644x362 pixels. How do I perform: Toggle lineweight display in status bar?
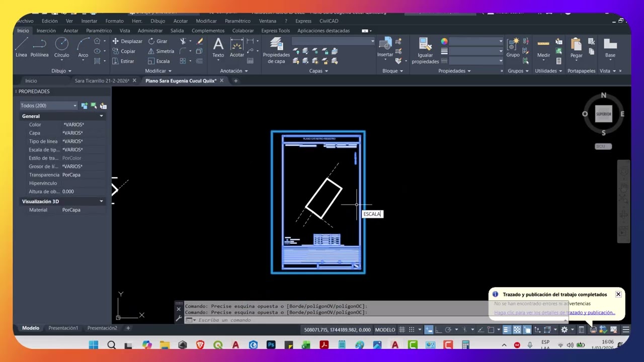pos(507,330)
